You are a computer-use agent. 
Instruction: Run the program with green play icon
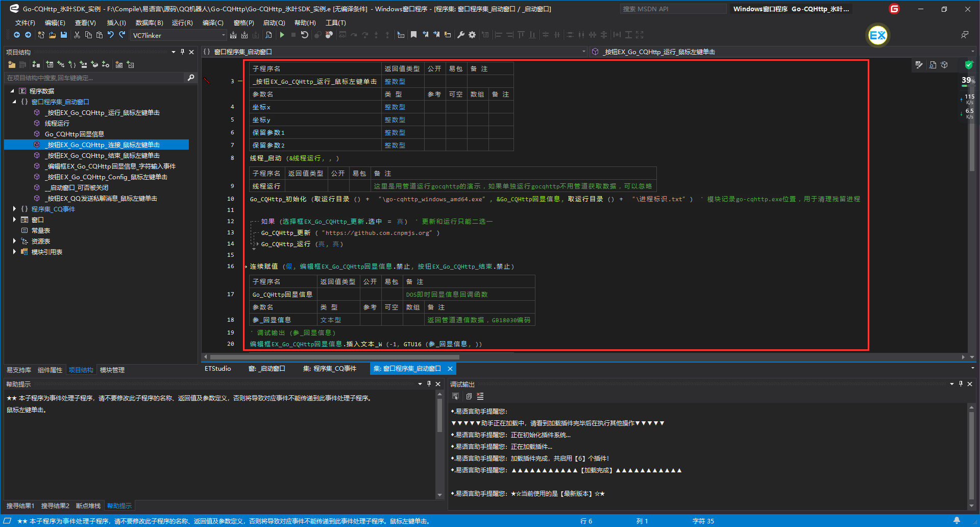click(x=282, y=35)
